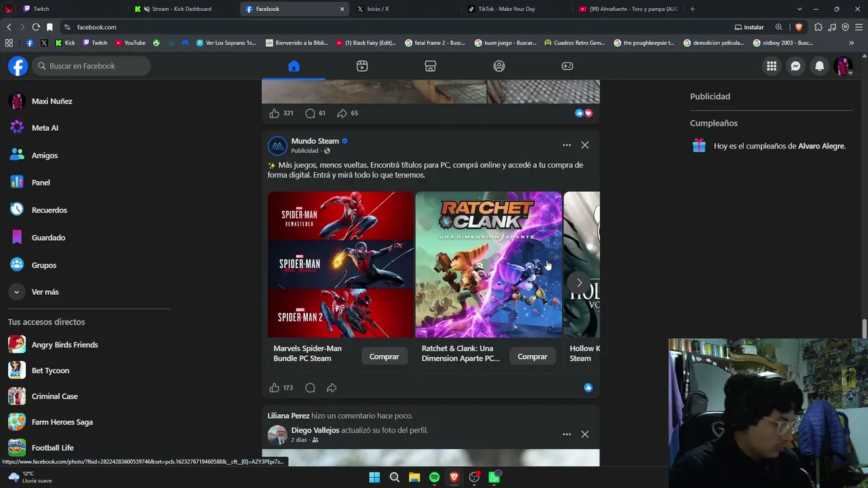The image size is (868, 488).
Task: Share the Mundo Steam post
Action: click(332, 388)
